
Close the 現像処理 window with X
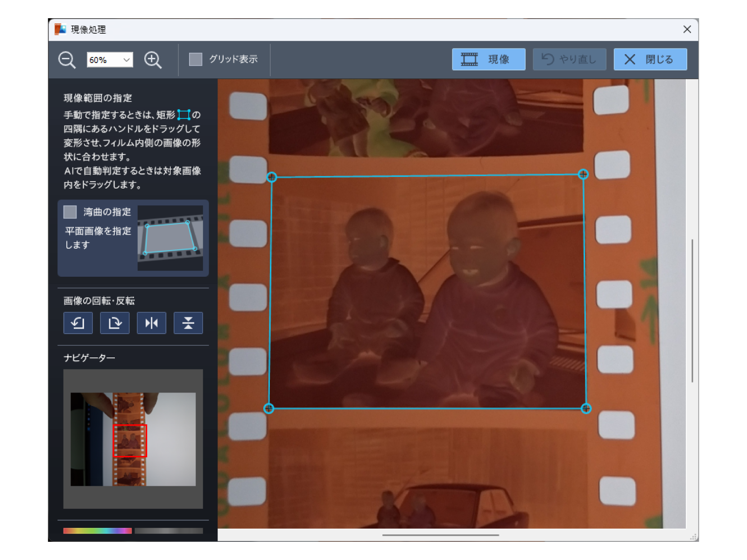coord(687,29)
